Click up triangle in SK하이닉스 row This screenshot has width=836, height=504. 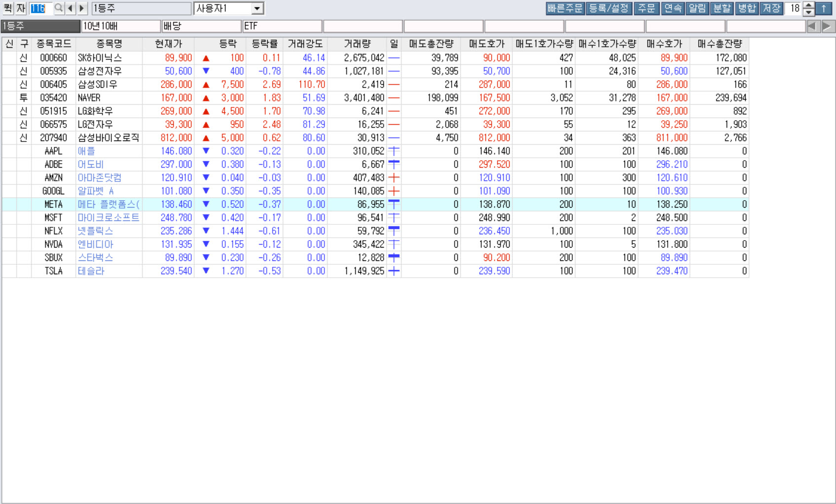pos(206,58)
